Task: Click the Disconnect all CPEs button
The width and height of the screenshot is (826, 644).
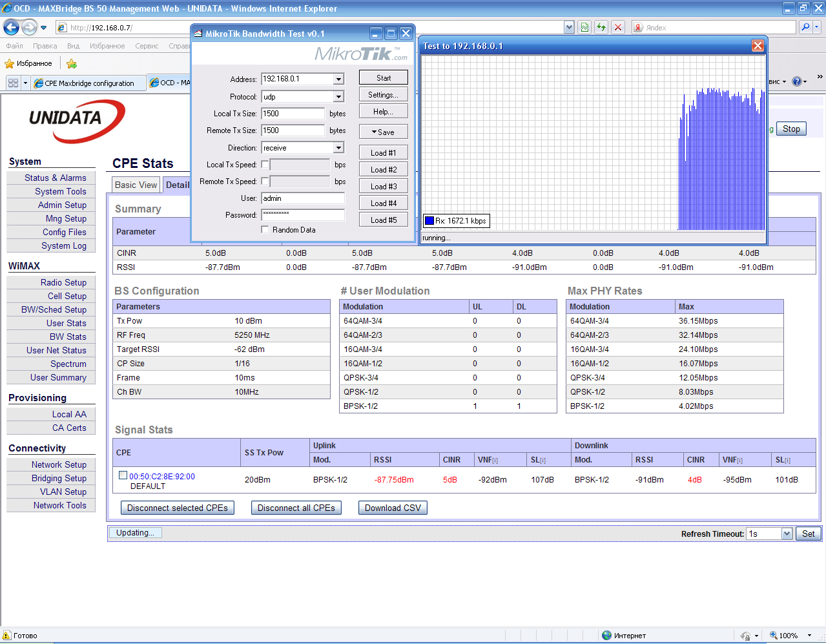Action: tap(296, 508)
